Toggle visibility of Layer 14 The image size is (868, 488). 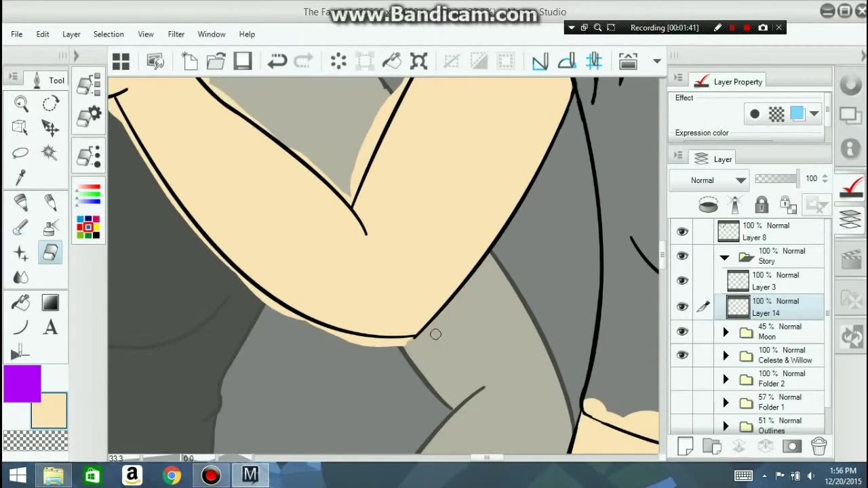(682, 307)
